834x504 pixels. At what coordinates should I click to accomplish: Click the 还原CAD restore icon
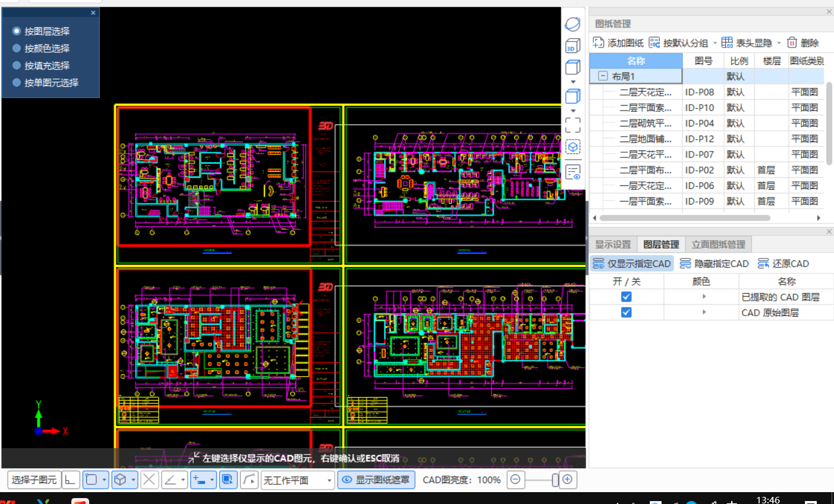(x=764, y=263)
